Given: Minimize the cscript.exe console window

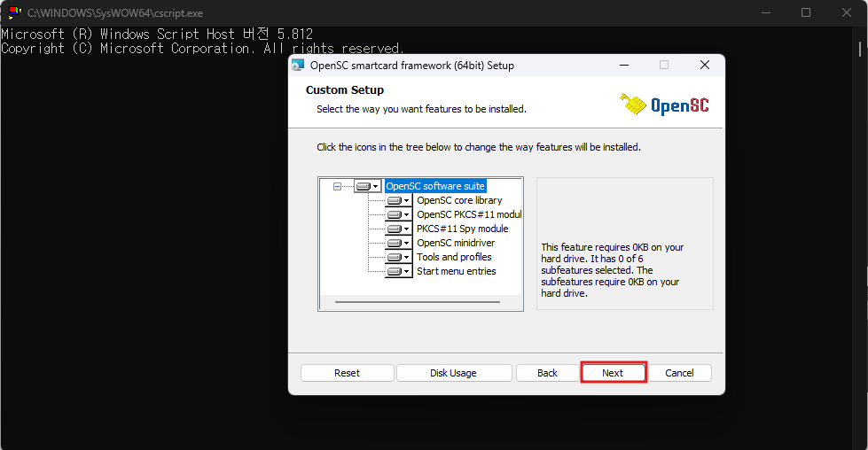Looking at the screenshot, I should coord(766,12).
